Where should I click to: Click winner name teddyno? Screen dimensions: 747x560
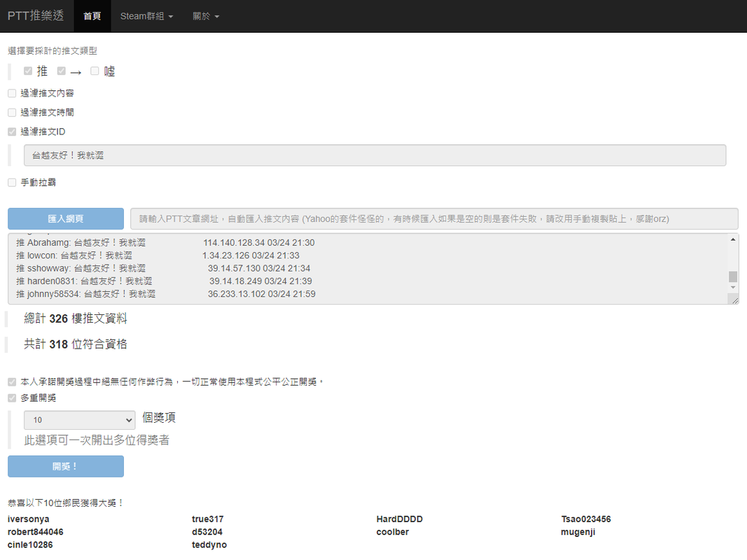[209, 545]
